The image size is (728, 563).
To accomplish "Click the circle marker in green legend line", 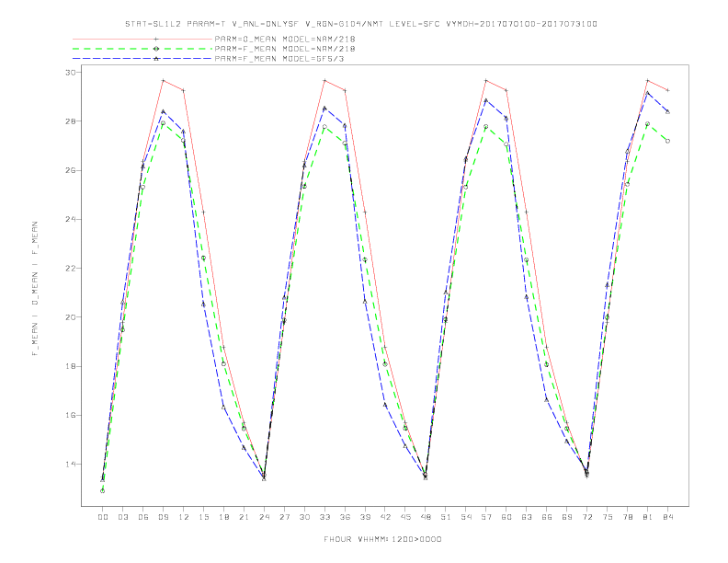I will click(x=156, y=49).
